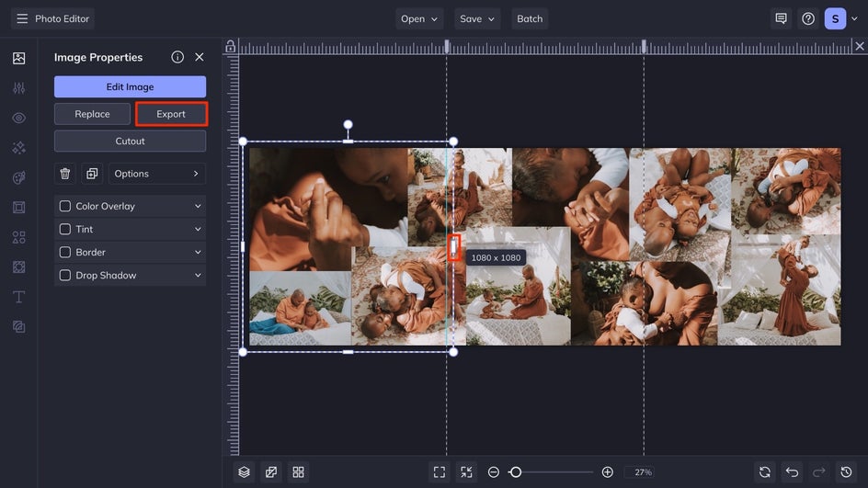Click the zoom in plus icon
The height and width of the screenshot is (488, 868).
coord(607,471)
